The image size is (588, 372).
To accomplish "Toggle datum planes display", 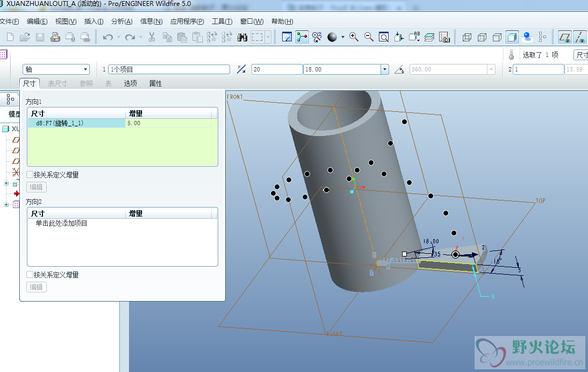I will (x=565, y=37).
